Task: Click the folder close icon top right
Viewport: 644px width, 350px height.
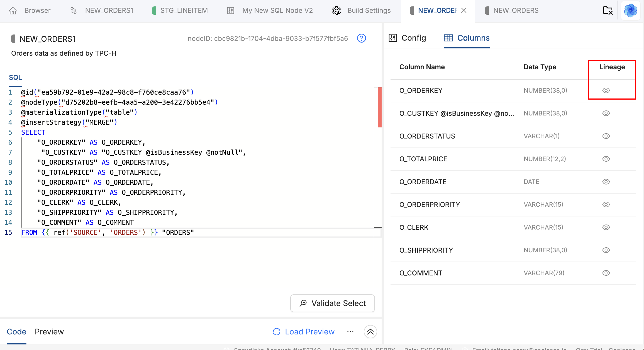Action: (608, 11)
